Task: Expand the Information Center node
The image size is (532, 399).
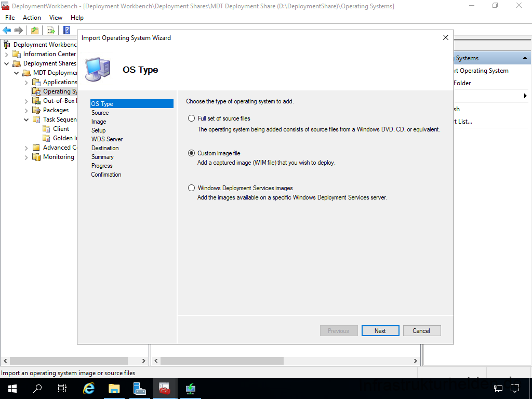Action: (6, 54)
